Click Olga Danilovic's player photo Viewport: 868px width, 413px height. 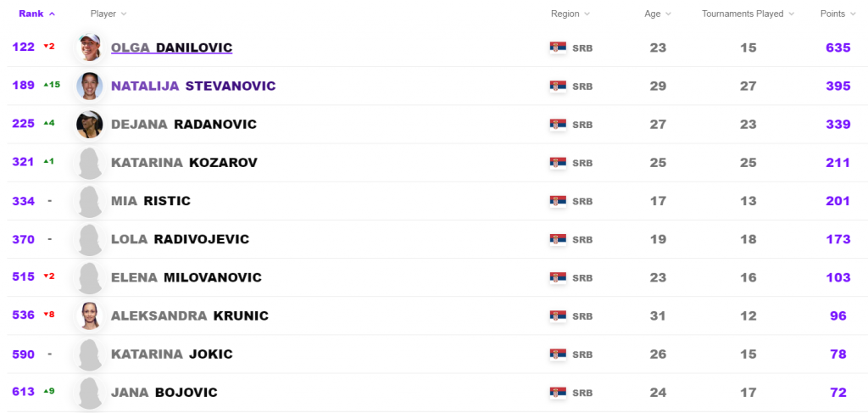click(x=90, y=47)
